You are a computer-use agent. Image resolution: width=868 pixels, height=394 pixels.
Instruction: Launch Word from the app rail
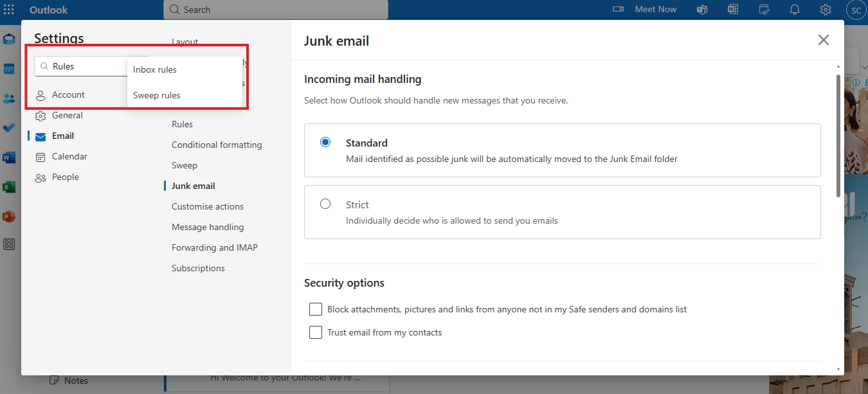pyautogui.click(x=9, y=157)
